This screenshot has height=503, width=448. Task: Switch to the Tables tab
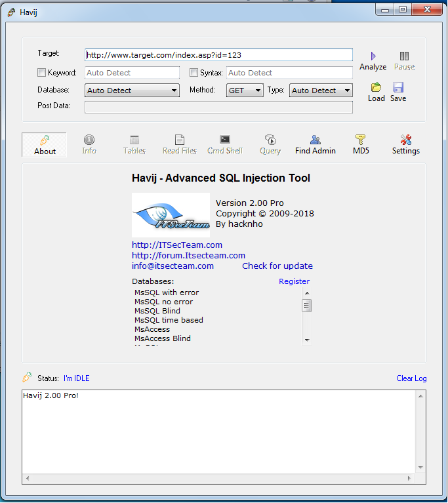pos(134,145)
